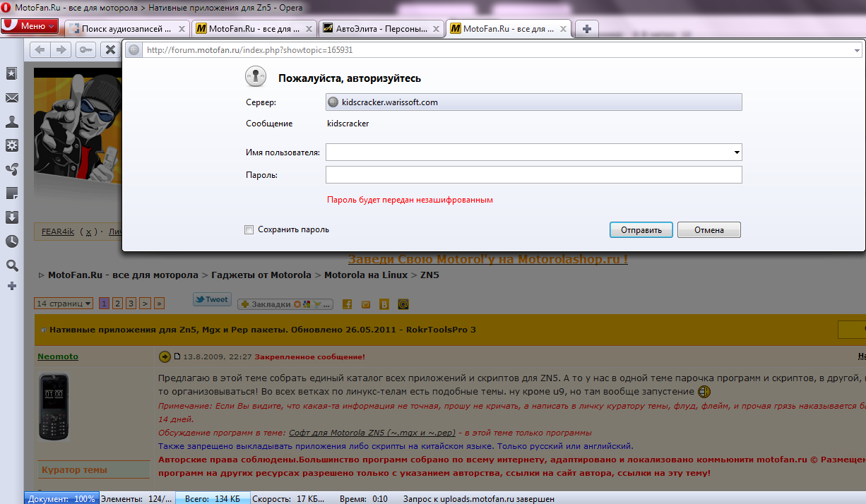Click the Tweet button
The height and width of the screenshot is (504, 866).
coord(212,300)
